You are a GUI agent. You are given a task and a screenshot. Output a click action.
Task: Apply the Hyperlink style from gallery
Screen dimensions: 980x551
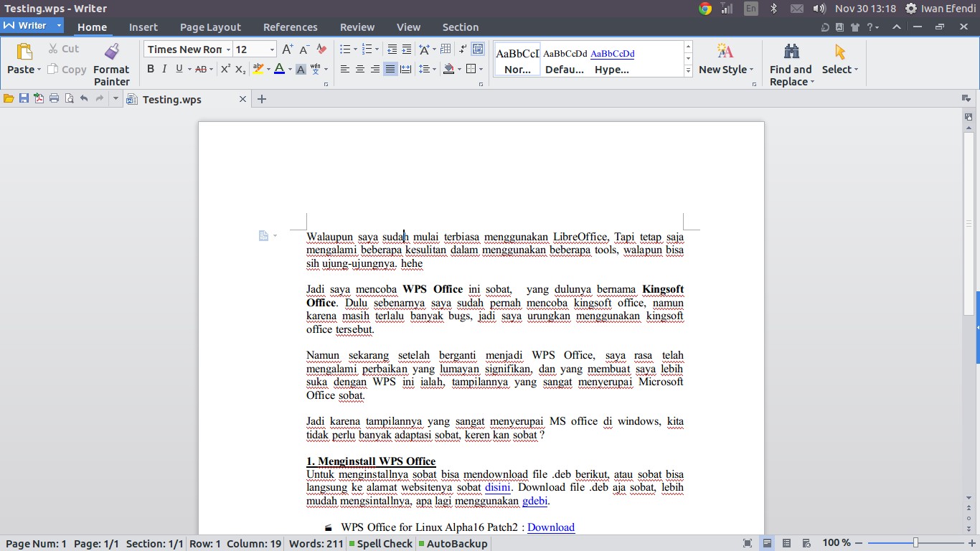click(x=613, y=60)
